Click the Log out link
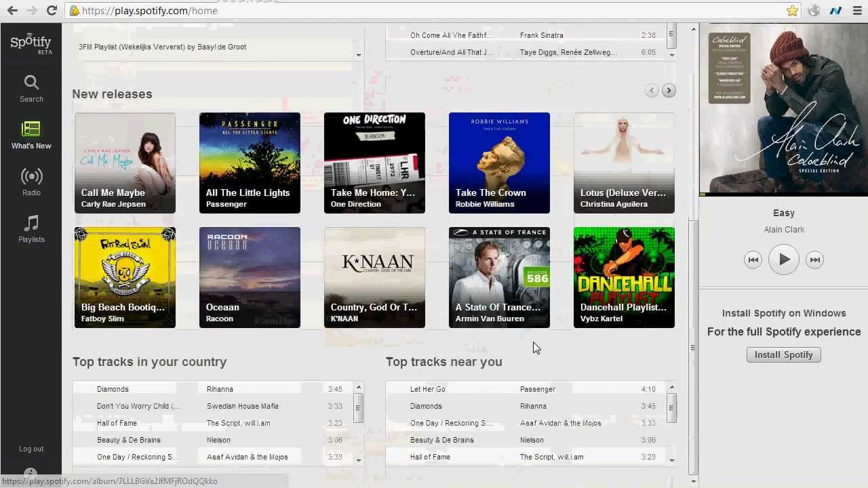The height and width of the screenshot is (488, 868). [x=31, y=449]
